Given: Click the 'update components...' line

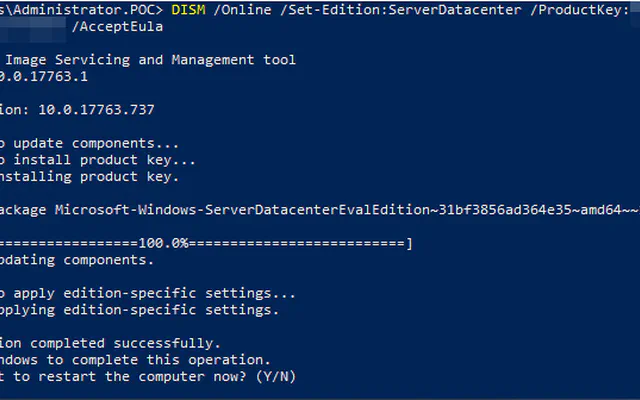Looking at the screenshot, I should [96, 143].
